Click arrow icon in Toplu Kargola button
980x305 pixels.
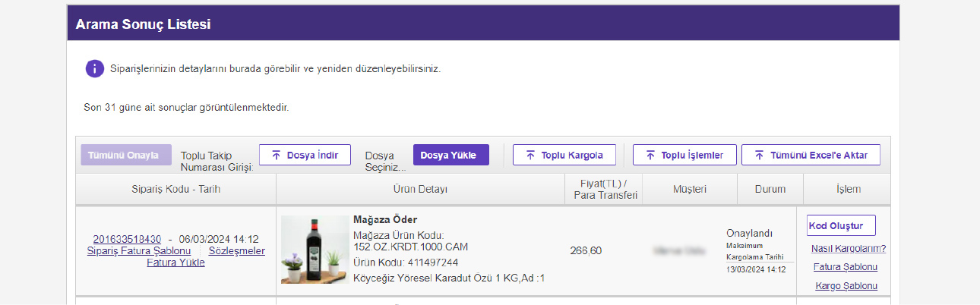coord(530,155)
